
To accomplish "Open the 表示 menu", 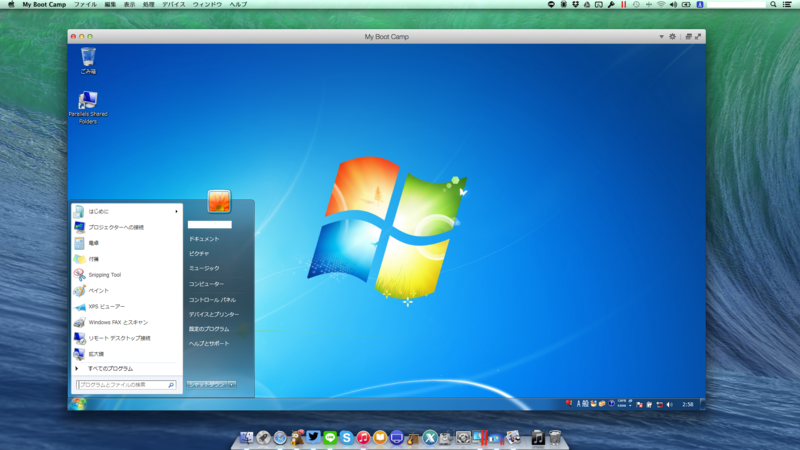I will point(130,4).
